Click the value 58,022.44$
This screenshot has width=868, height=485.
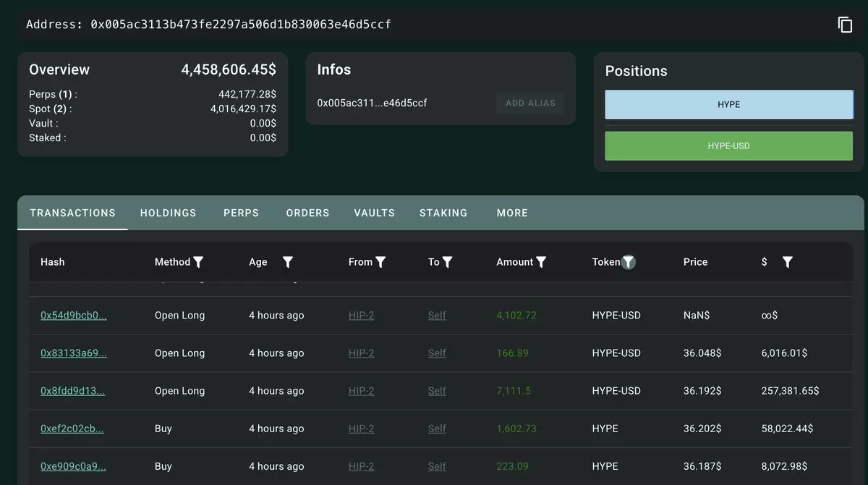(788, 429)
